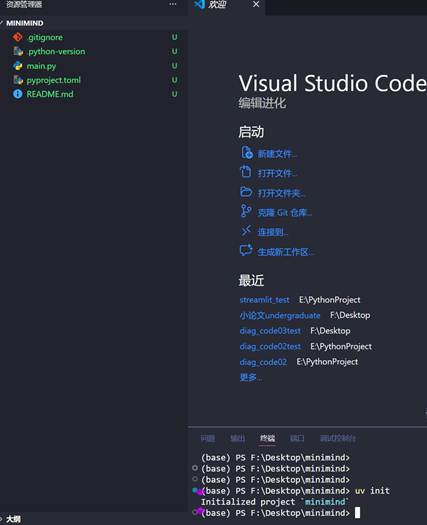Click the remote connect icon

click(246, 231)
